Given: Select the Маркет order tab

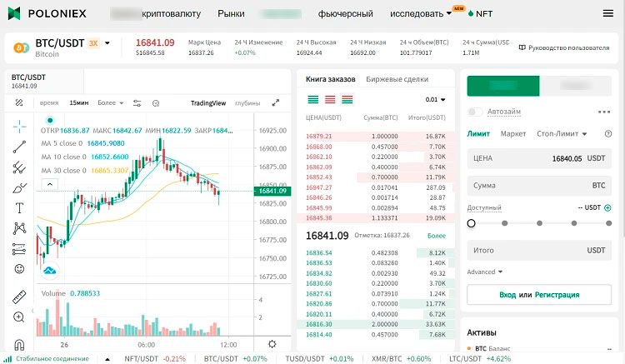Looking at the screenshot, I should (x=513, y=134).
